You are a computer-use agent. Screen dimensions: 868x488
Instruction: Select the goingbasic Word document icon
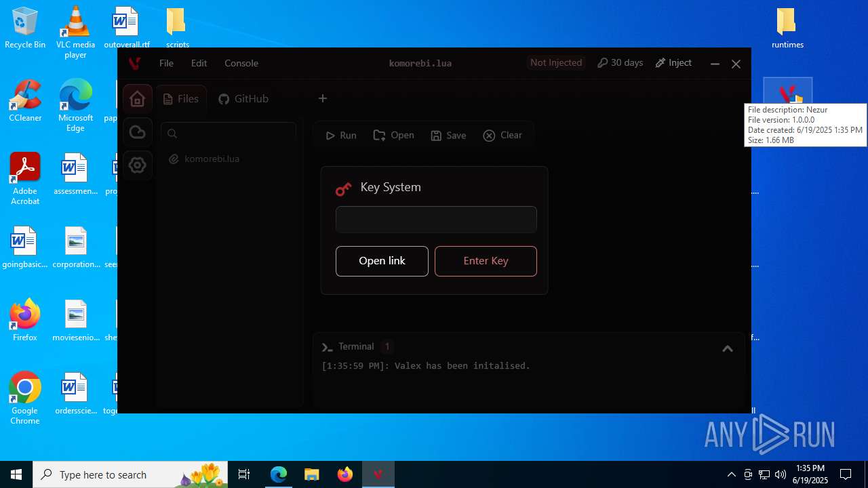click(25, 247)
